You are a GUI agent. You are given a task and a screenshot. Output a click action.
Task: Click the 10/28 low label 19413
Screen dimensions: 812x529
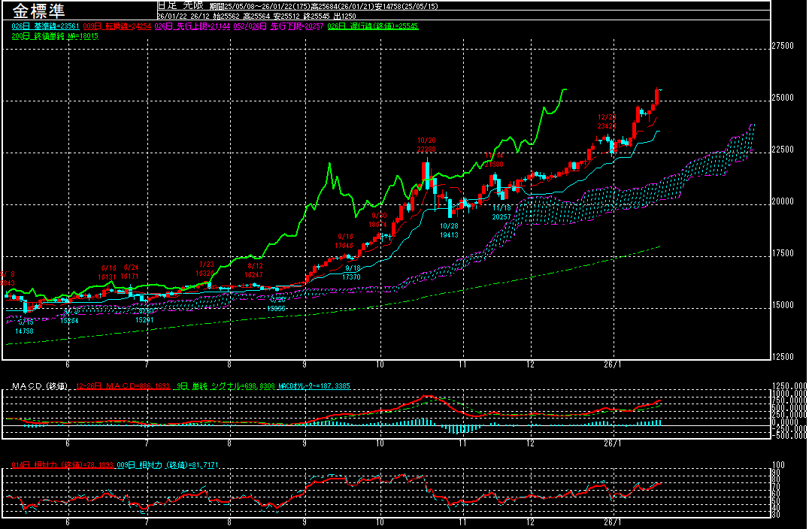(x=449, y=230)
